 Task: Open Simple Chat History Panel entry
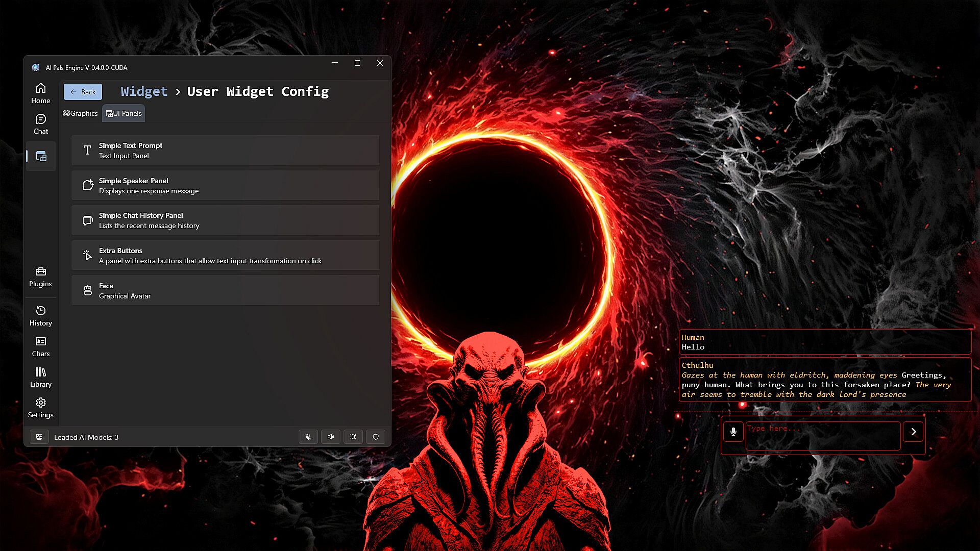225,220
